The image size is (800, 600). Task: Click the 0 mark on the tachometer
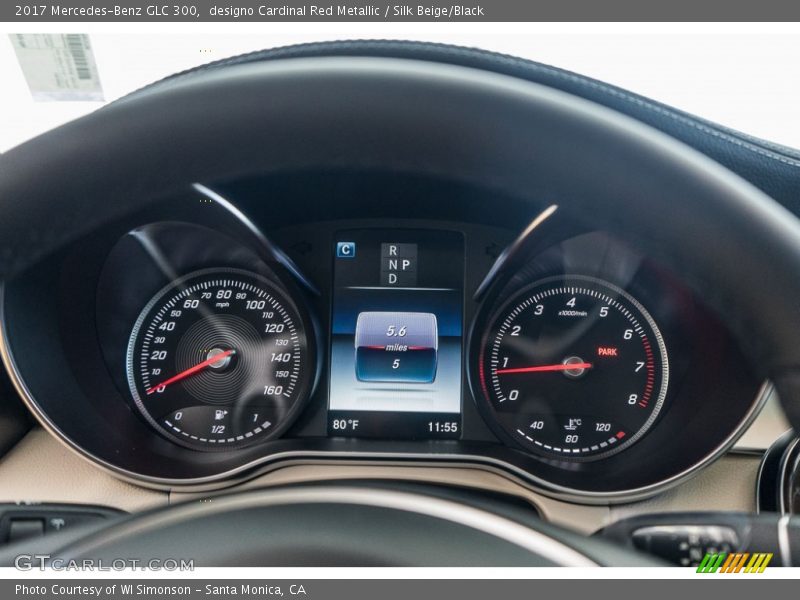click(514, 395)
